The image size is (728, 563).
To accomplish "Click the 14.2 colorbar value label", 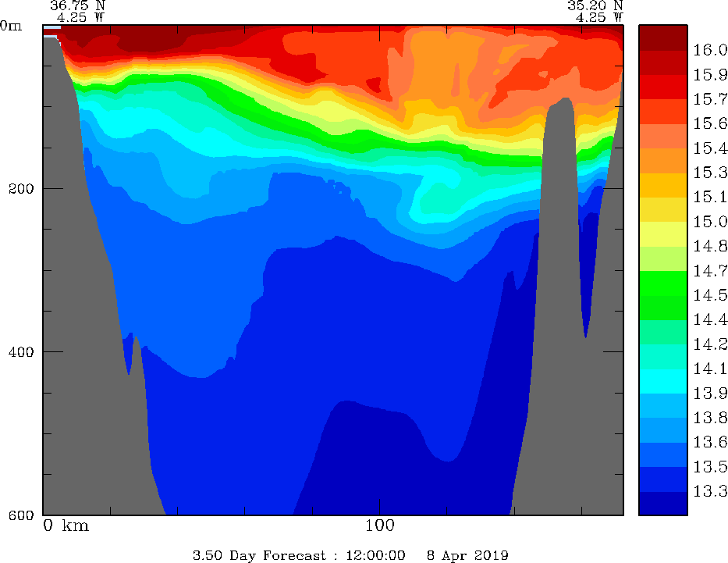I will 710,344.
